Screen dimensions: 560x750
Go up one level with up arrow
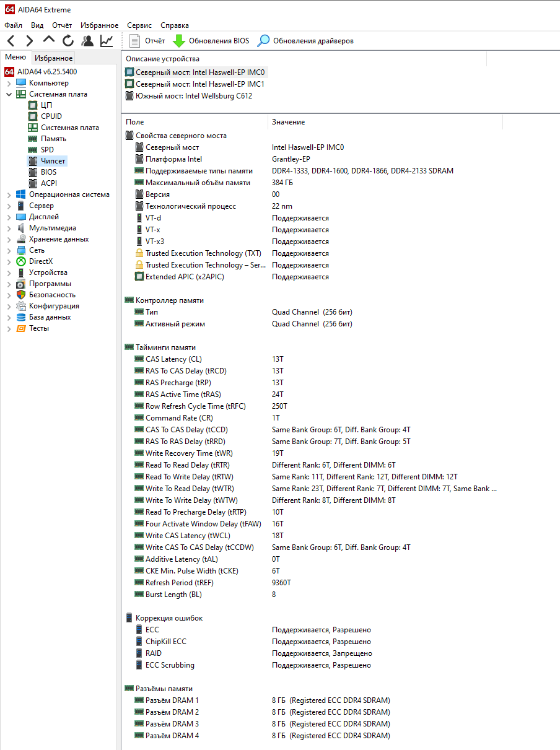coord(49,40)
